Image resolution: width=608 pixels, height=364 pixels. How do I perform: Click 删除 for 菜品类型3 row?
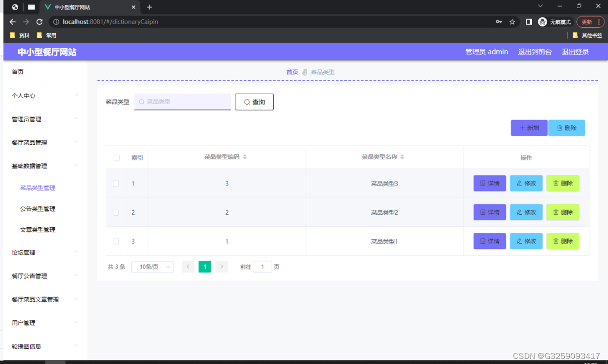[563, 184]
